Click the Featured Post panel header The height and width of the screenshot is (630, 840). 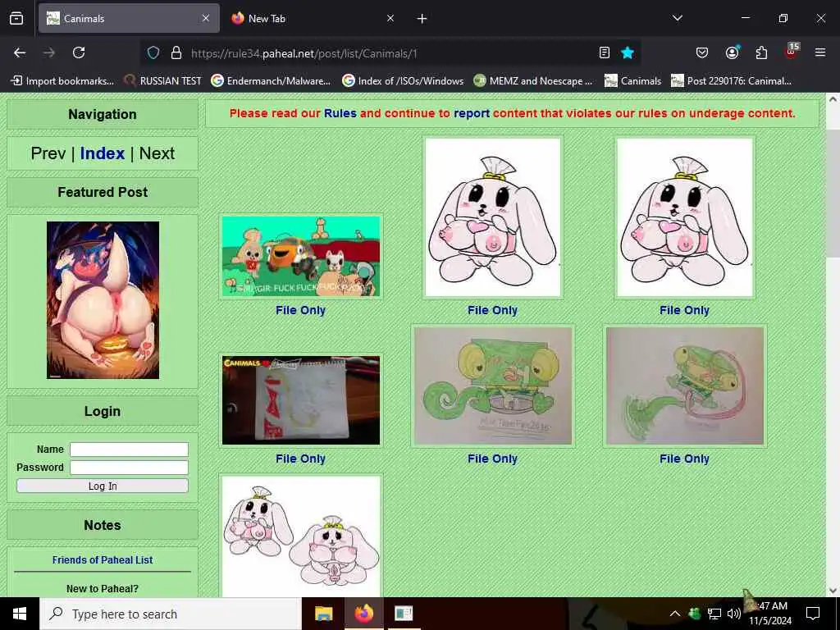point(103,192)
